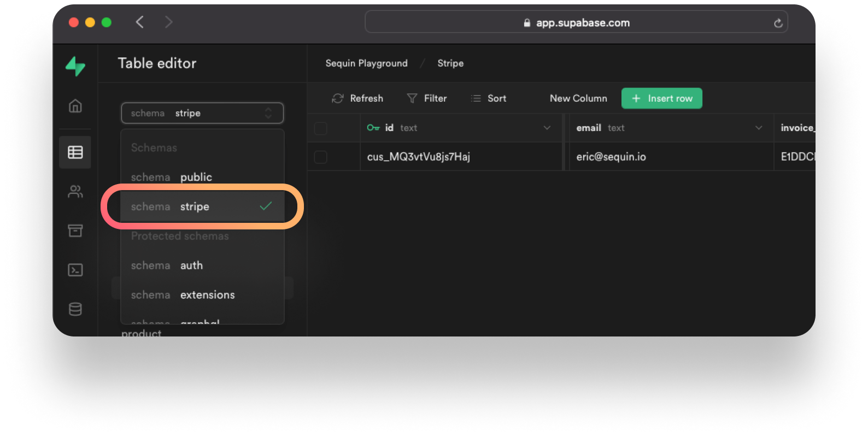Open the Table editor sidebar icon
The height and width of the screenshot is (437, 868).
(x=75, y=152)
